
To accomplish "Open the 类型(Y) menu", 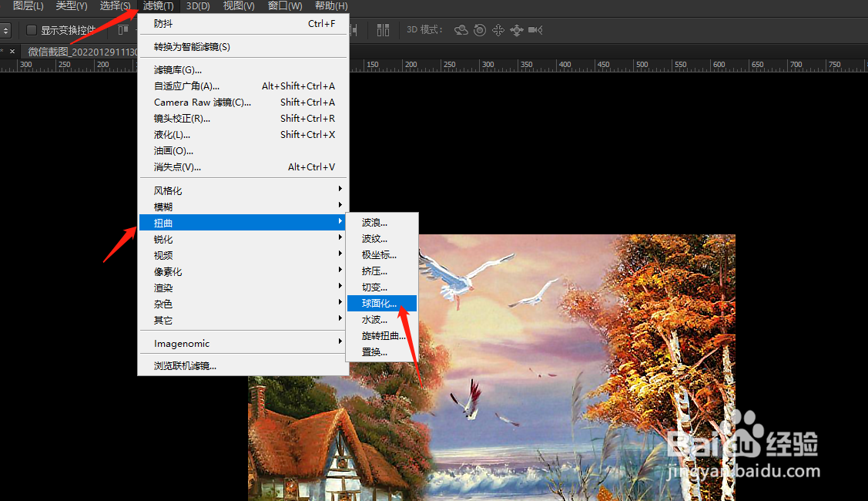I will pos(72,6).
